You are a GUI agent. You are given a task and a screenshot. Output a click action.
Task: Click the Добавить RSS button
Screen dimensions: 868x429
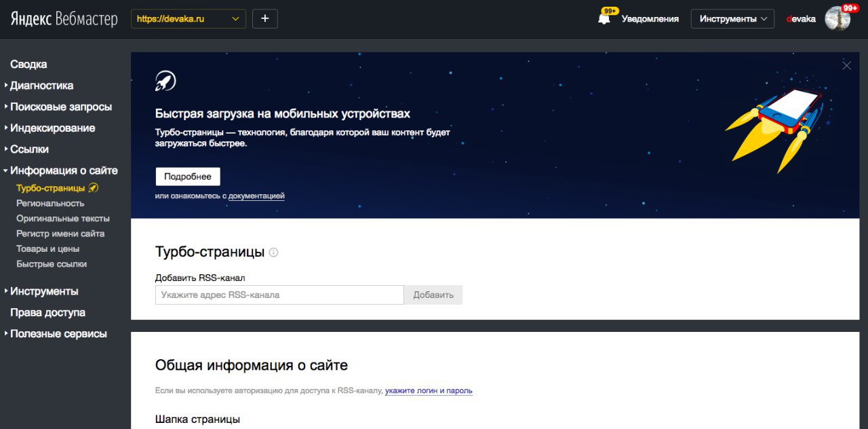click(433, 295)
